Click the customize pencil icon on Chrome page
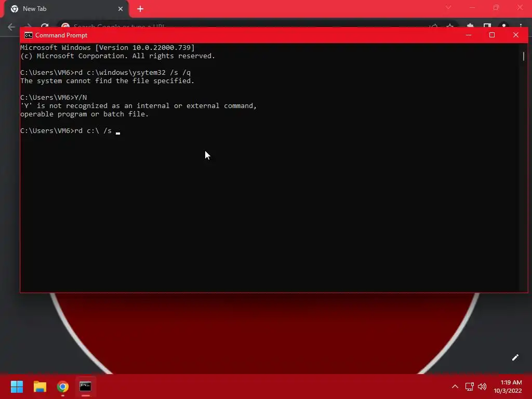Image resolution: width=532 pixels, height=399 pixels. click(515, 357)
